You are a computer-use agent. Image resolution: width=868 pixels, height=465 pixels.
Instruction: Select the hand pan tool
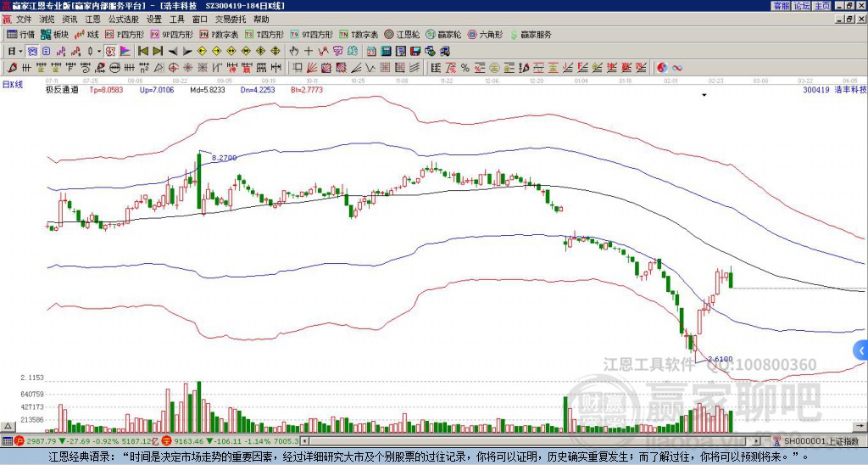coord(294,52)
